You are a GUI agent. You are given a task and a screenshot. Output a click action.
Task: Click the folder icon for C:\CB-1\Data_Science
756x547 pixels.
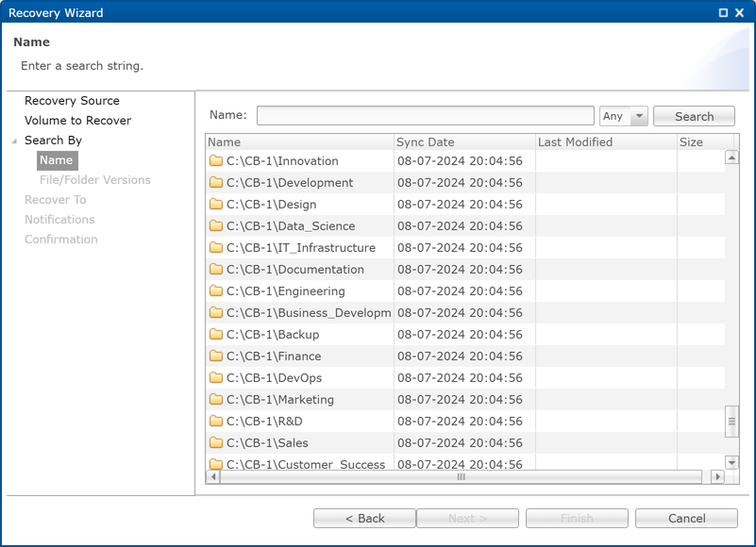pyautogui.click(x=216, y=225)
